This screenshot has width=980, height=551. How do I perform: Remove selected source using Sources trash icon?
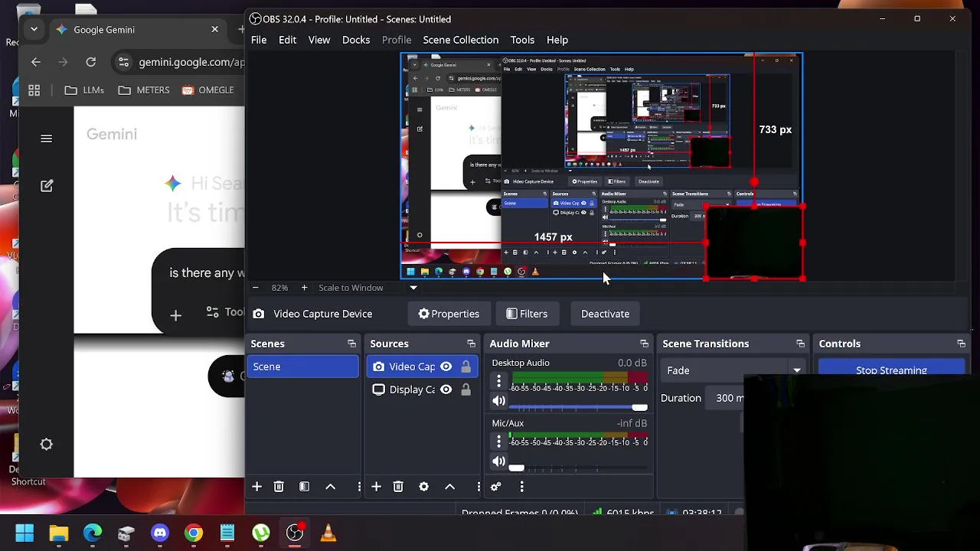click(x=398, y=487)
